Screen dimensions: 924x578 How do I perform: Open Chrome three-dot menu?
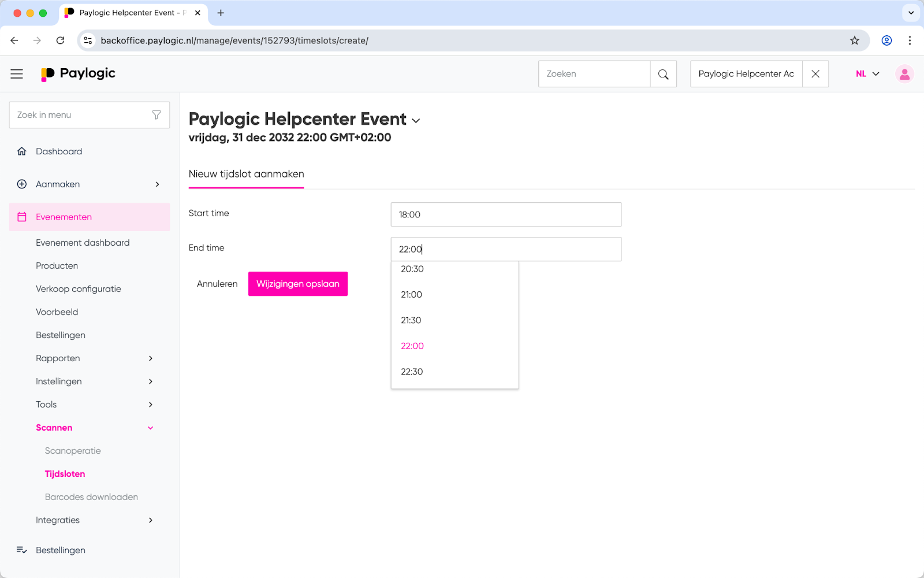point(910,40)
